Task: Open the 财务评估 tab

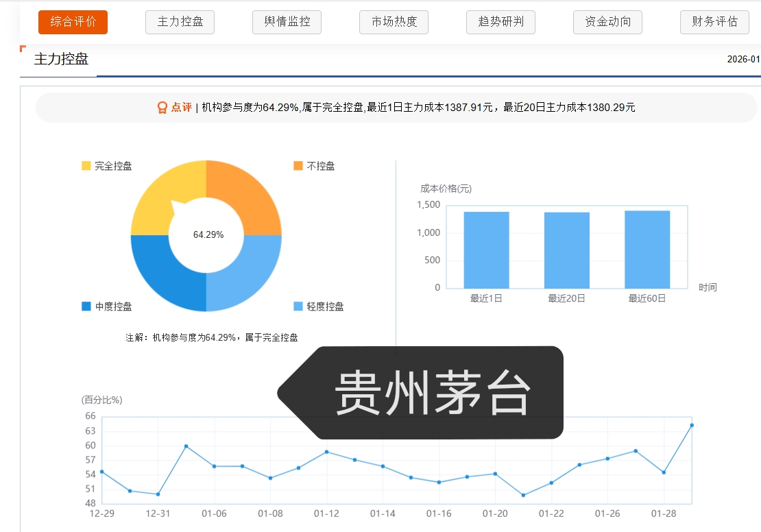Action: pos(714,23)
